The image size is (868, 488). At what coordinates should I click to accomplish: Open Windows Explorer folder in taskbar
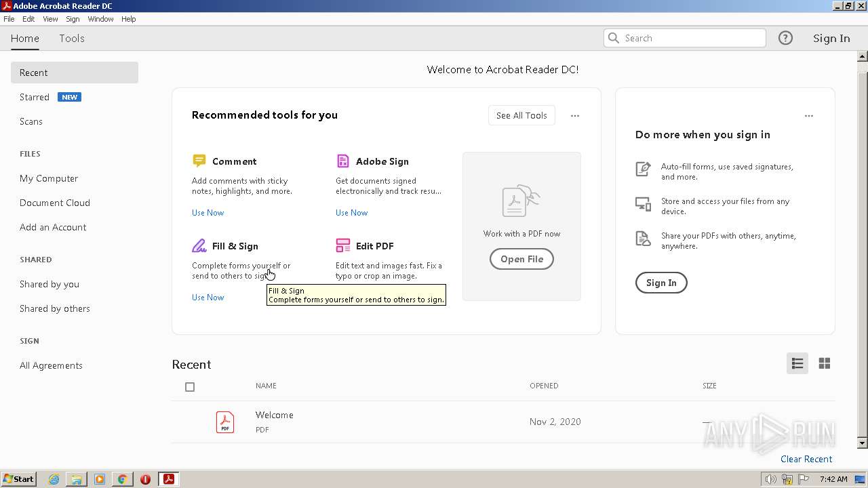pos(77,479)
